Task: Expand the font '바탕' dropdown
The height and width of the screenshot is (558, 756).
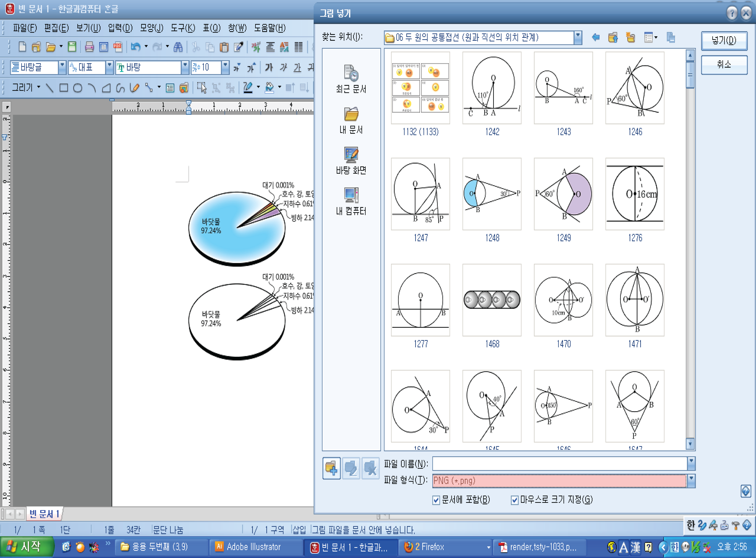Action: (x=185, y=68)
